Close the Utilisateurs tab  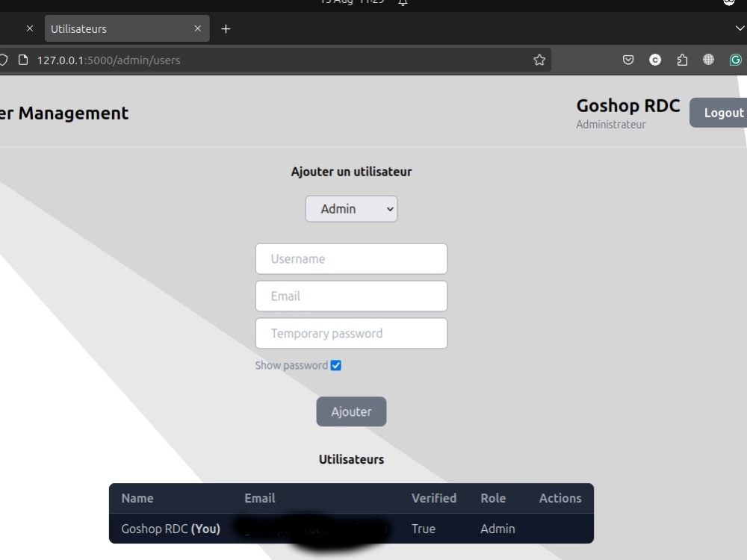coord(198,28)
